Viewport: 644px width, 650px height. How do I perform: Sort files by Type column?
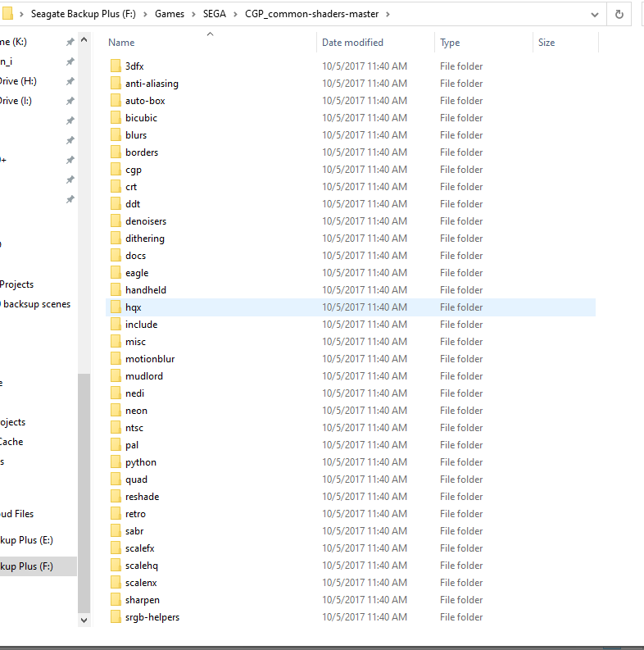[450, 43]
